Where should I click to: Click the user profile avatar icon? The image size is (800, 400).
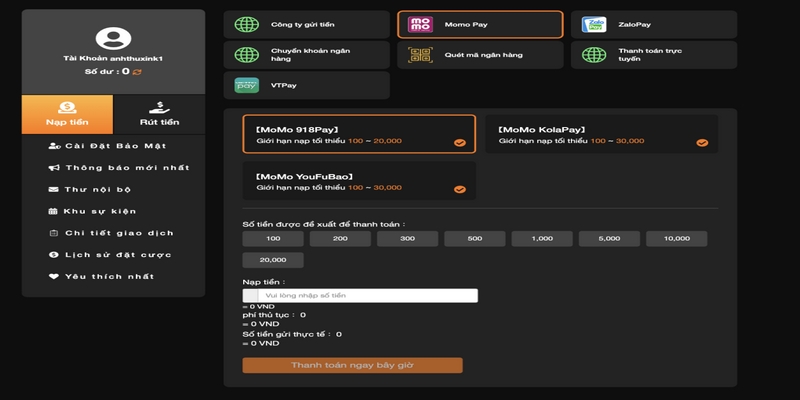pos(113,39)
